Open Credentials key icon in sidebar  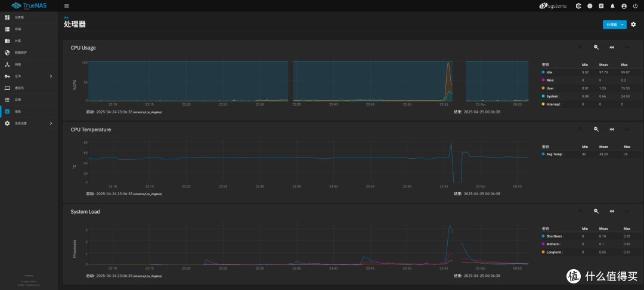coord(7,76)
